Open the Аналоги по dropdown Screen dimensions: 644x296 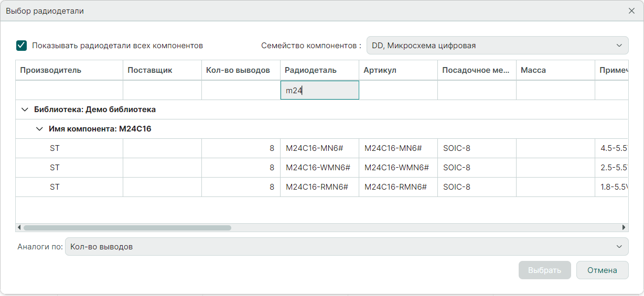click(346, 247)
